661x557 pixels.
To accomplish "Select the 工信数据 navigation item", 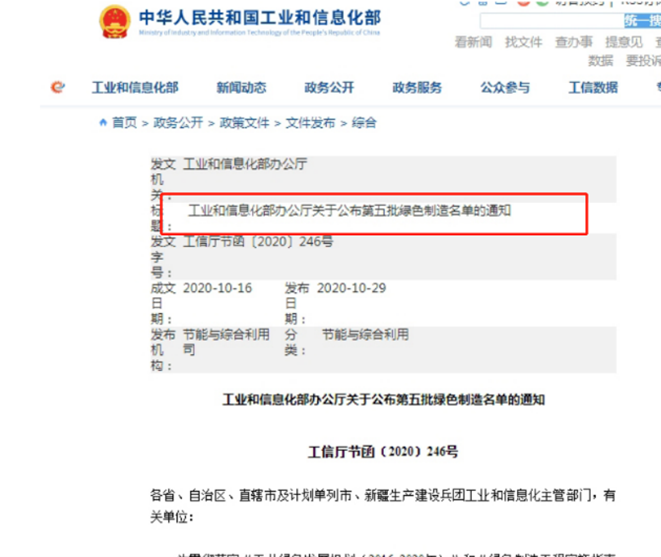I will [x=593, y=88].
